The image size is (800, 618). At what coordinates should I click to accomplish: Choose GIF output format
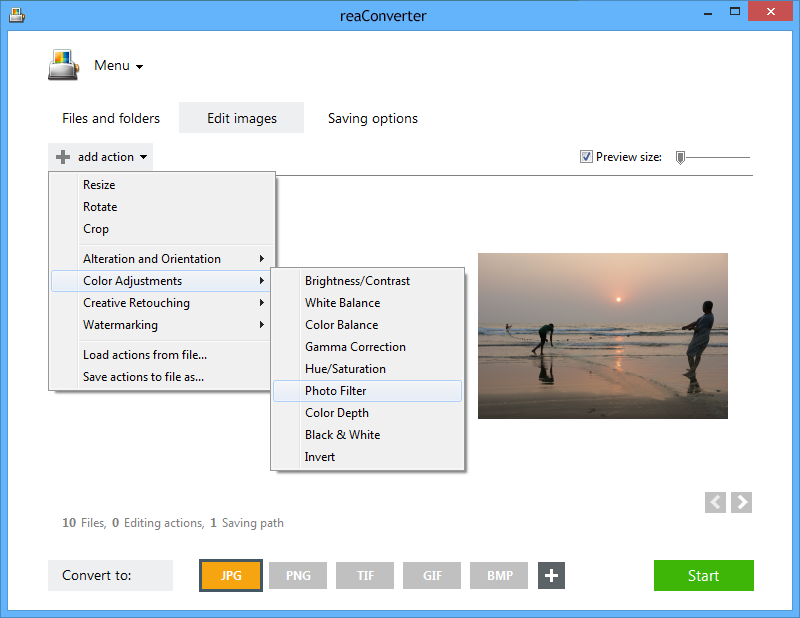[x=432, y=576]
